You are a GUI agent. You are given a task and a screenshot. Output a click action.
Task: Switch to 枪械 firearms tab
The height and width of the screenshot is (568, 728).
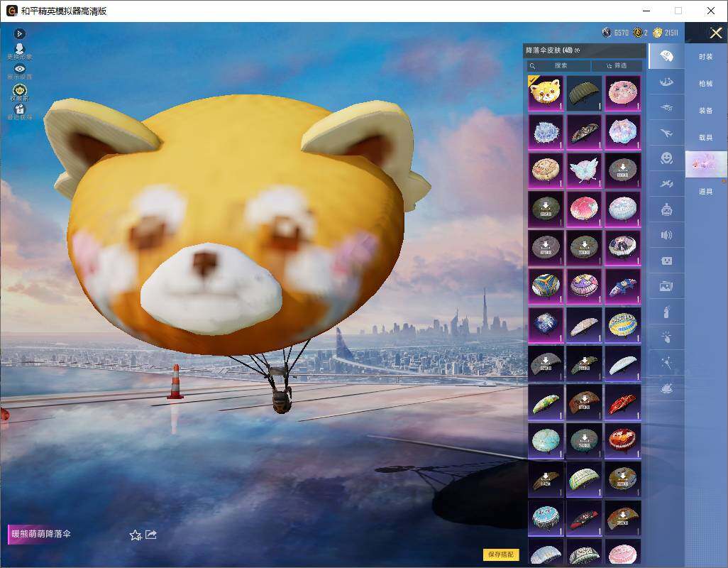[706, 84]
